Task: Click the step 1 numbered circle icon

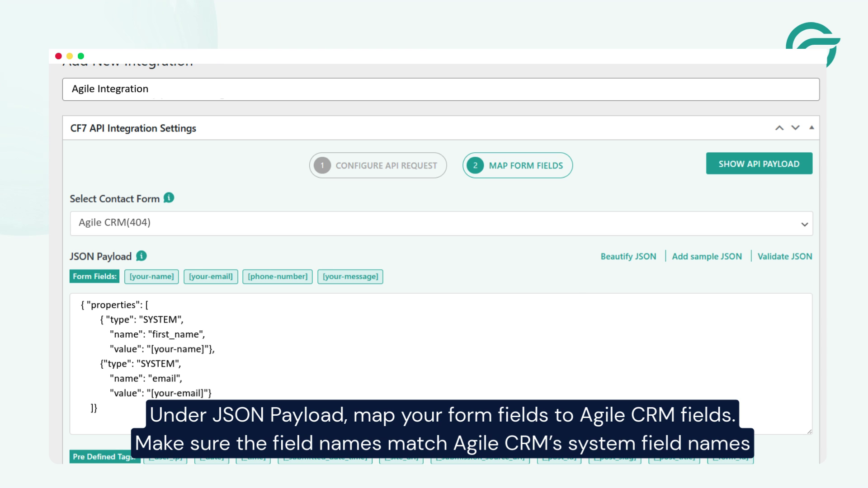Action: pyautogui.click(x=322, y=165)
